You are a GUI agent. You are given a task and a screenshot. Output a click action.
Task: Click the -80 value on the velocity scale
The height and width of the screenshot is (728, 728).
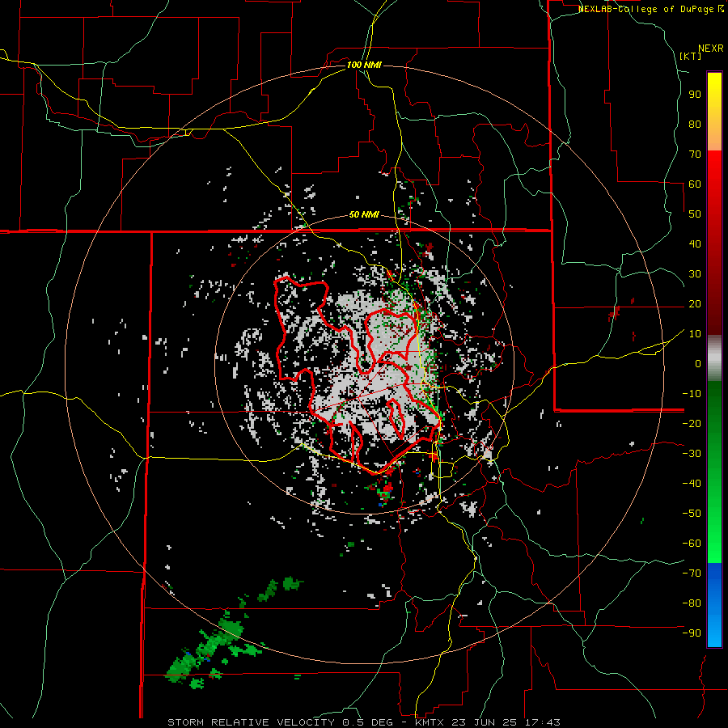692,603
